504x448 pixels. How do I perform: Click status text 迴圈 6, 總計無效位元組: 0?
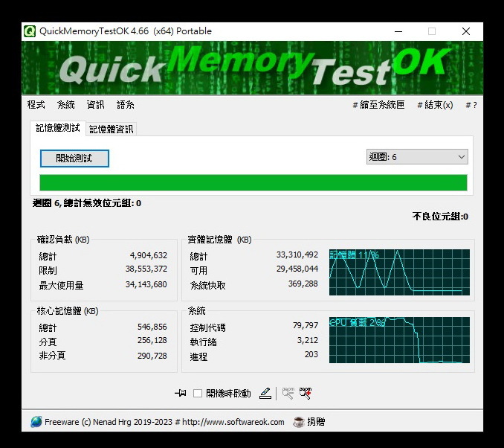pyautogui.click(x=87, y=203)
